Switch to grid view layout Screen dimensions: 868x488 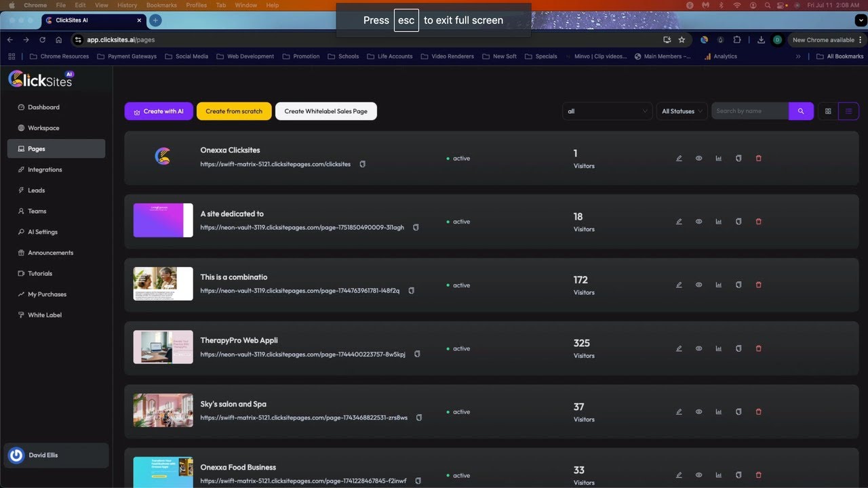pos(828,111)
